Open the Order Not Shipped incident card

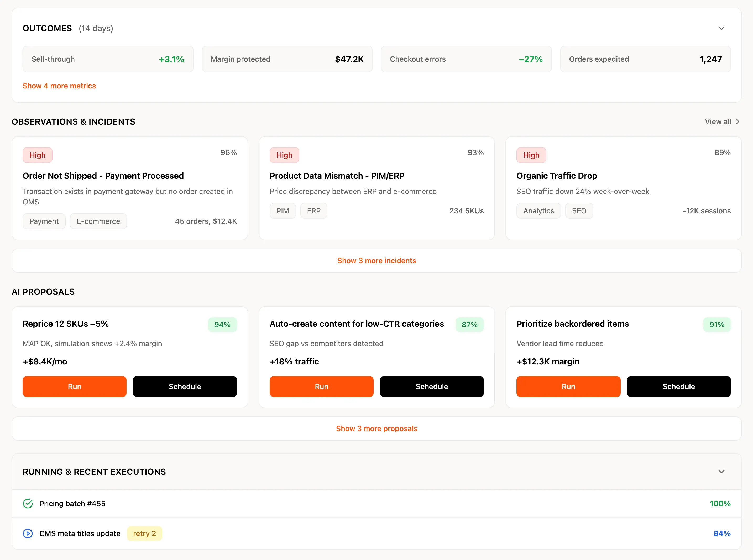(103, 176)
